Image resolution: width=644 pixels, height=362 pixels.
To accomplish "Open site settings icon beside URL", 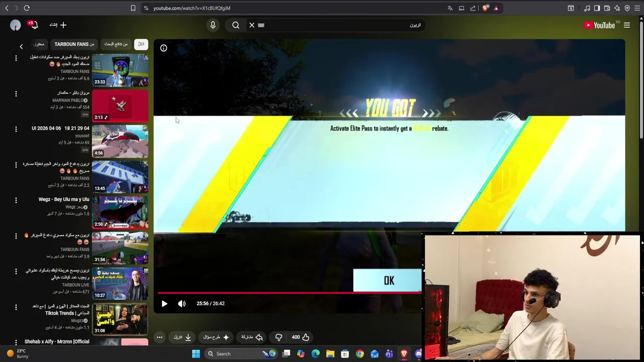I will click(146, 8).
